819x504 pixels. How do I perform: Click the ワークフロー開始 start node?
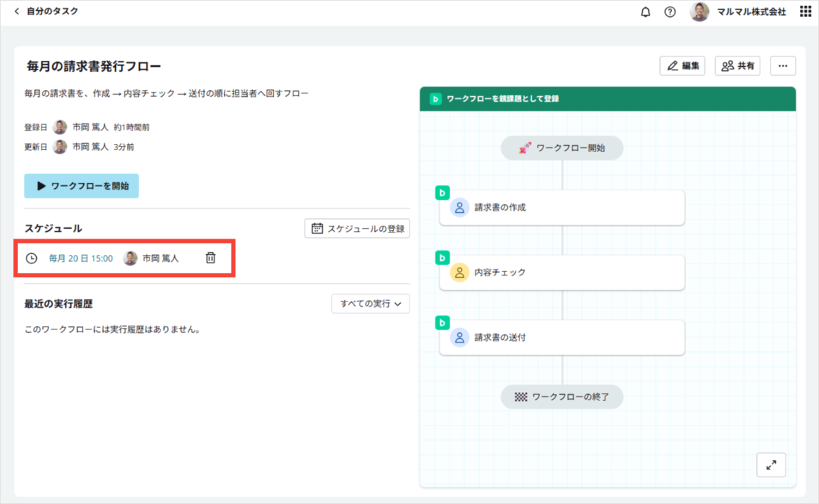[562, 147]
